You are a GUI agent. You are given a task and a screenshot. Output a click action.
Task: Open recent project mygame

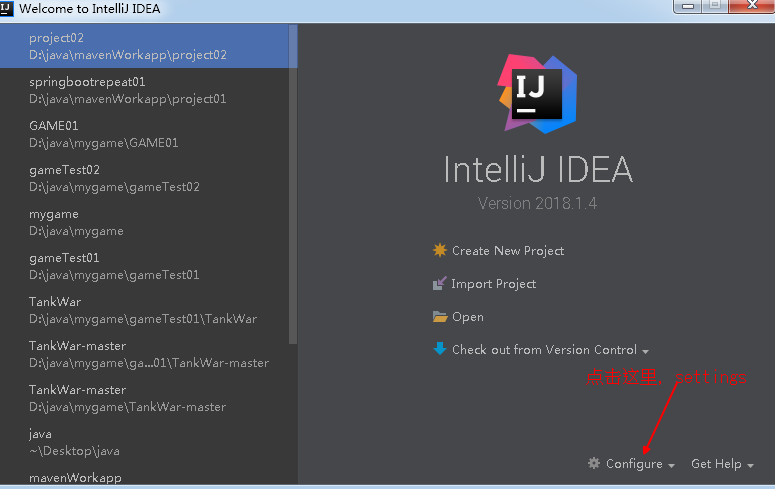click(x=144, y=222)
